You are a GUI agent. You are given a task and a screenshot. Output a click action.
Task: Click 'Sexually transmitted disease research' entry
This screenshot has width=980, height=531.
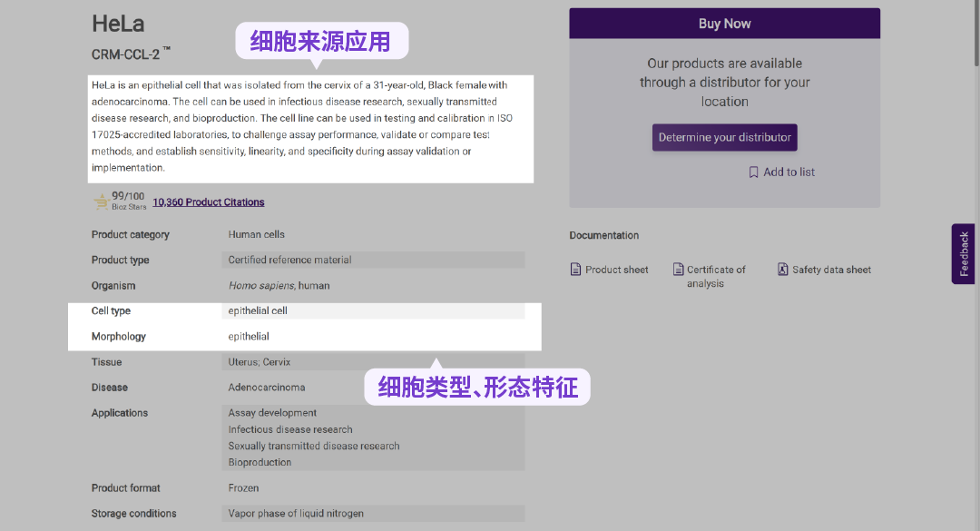(314, 446)
